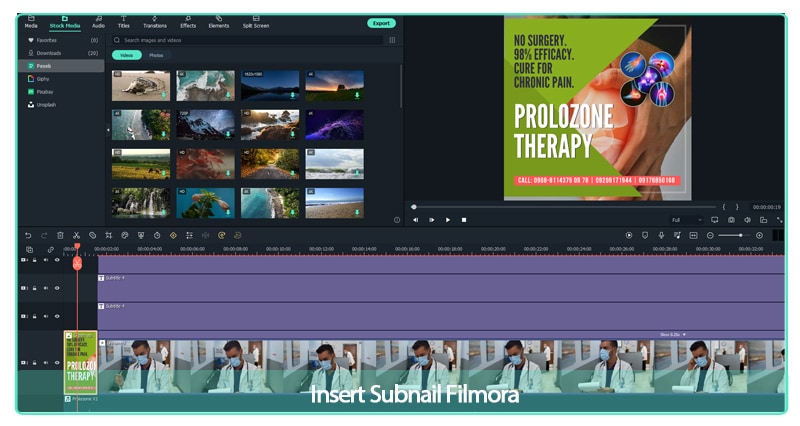The height and width of the screenshot is (426, 800).
Task: Click in Search images and videos field
Action: tap(248, 40)
